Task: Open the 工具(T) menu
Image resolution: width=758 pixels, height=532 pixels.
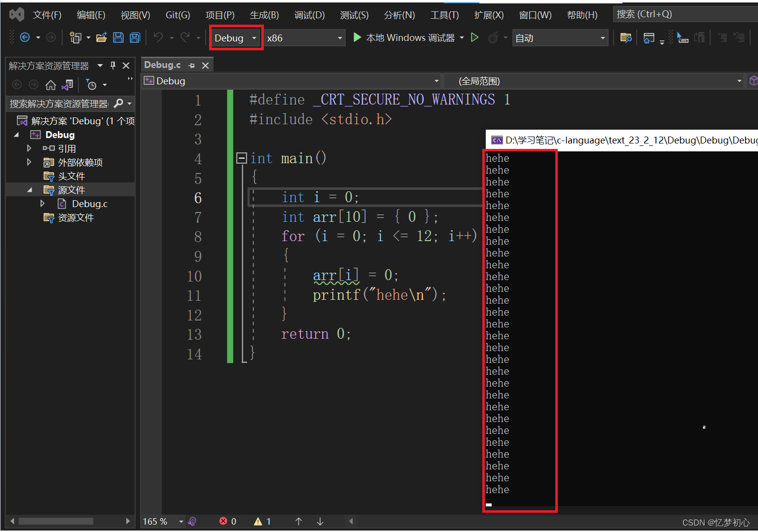Action: [x=445, y=15]
